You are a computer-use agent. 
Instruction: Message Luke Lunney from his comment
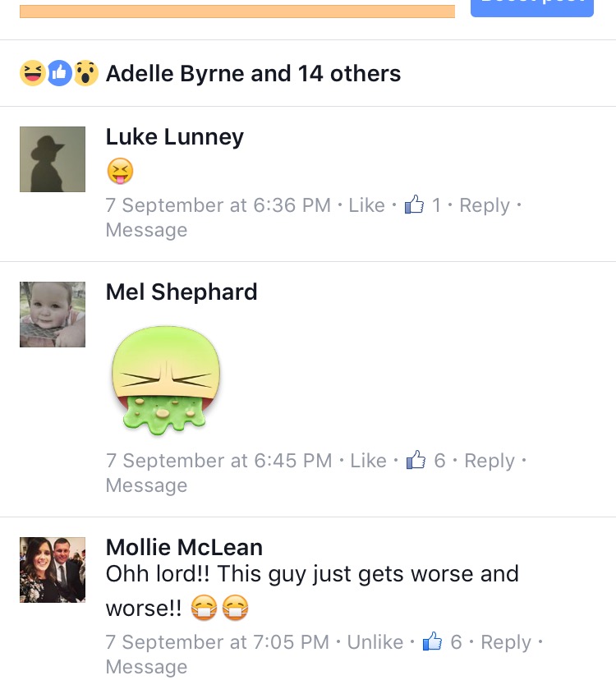pos(147,230)
